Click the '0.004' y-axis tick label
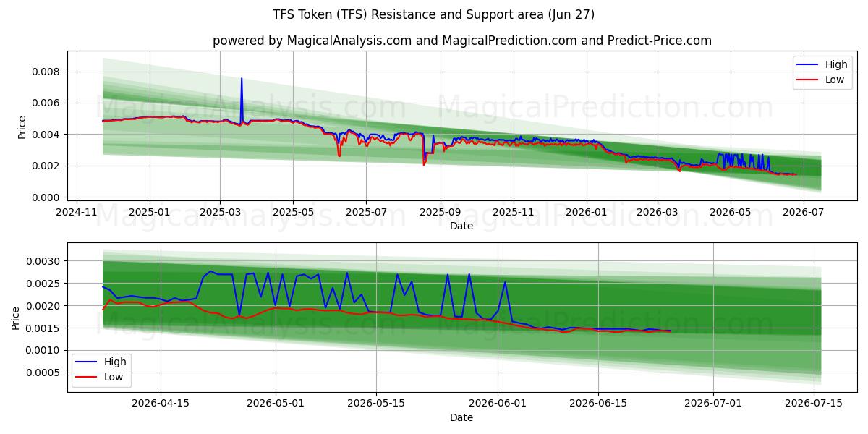The image size is (868, 434). tap(46, 135)
